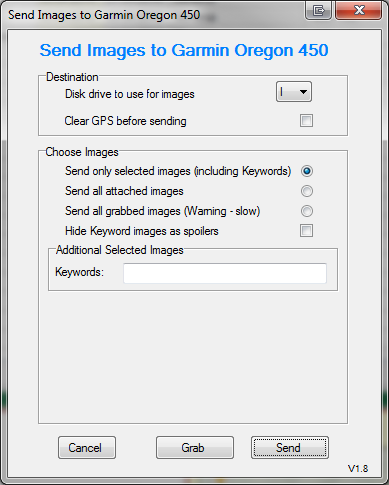Click the blue Send Images to Garmin heading
The image size is (389, 485).
[x=184, y=51]
